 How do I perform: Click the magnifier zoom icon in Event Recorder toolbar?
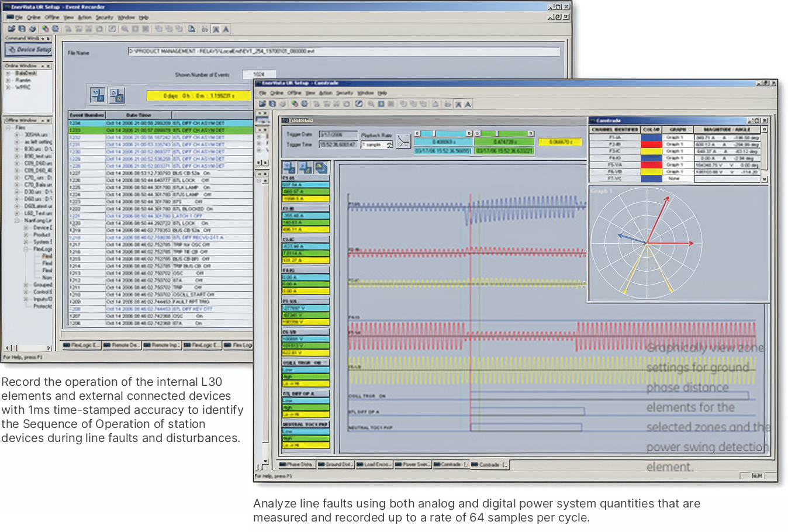click(x=125, y=29)
